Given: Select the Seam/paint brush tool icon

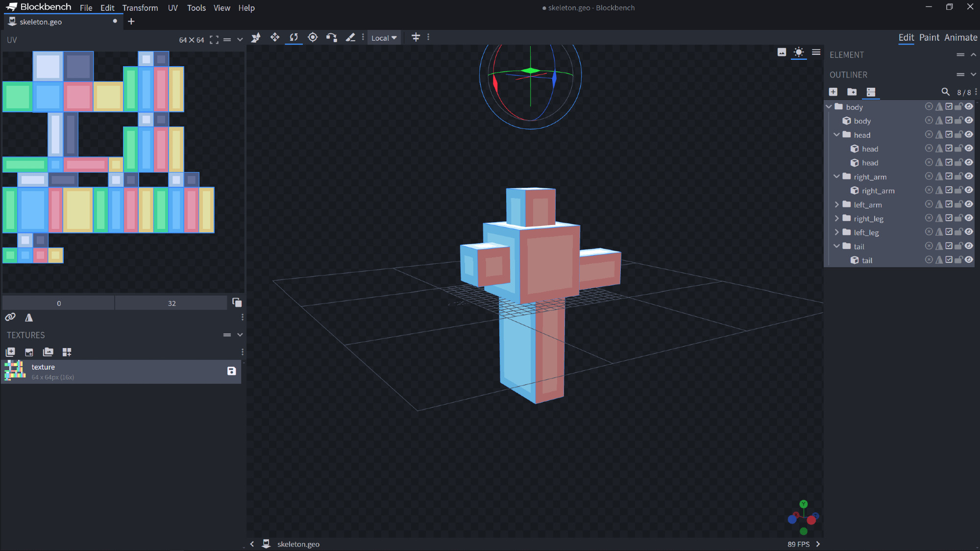Looking at the screenshot, I should point(350,38).
